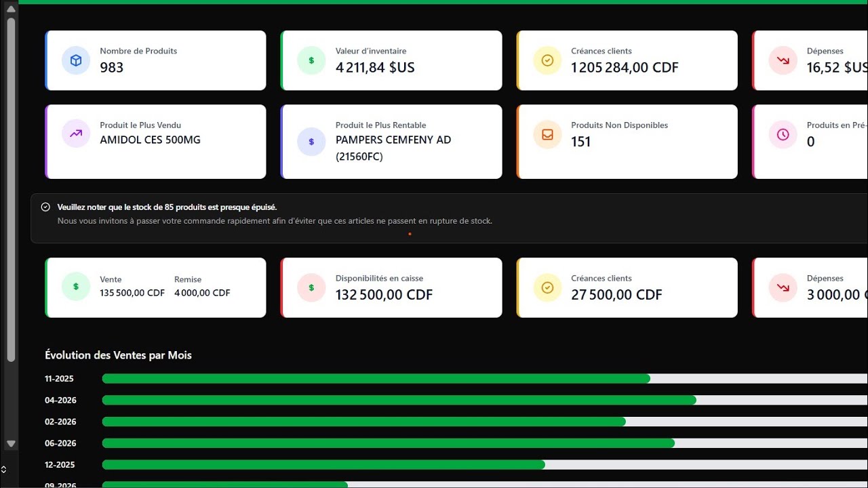Screen dimensions: 868x488
Task: Click the orange carousel dot in the alert
Action: [x=410, y=234]
